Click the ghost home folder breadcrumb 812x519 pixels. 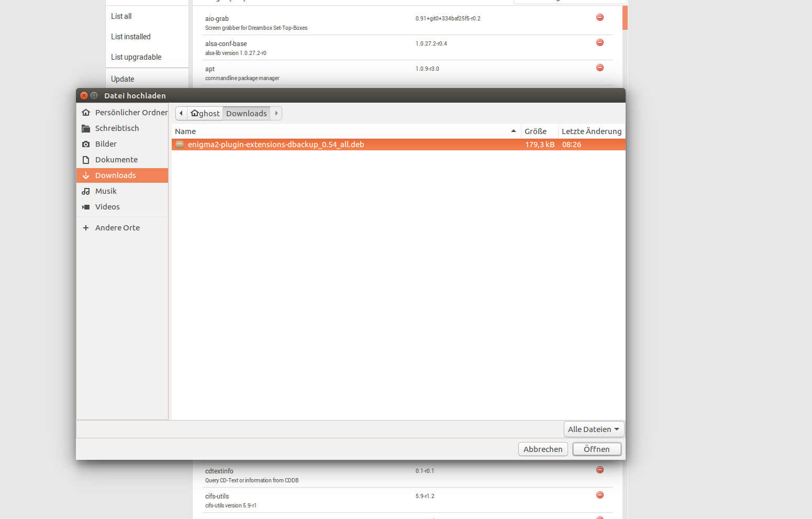205,114
